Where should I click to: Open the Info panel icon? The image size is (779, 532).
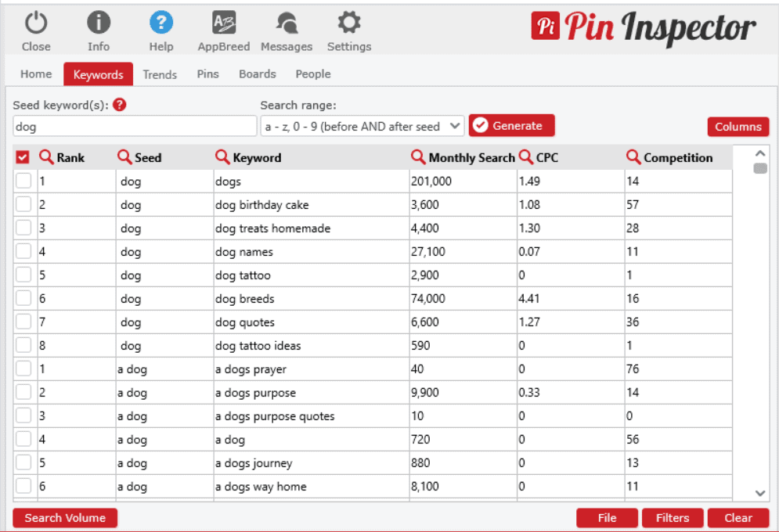[98, 23]
